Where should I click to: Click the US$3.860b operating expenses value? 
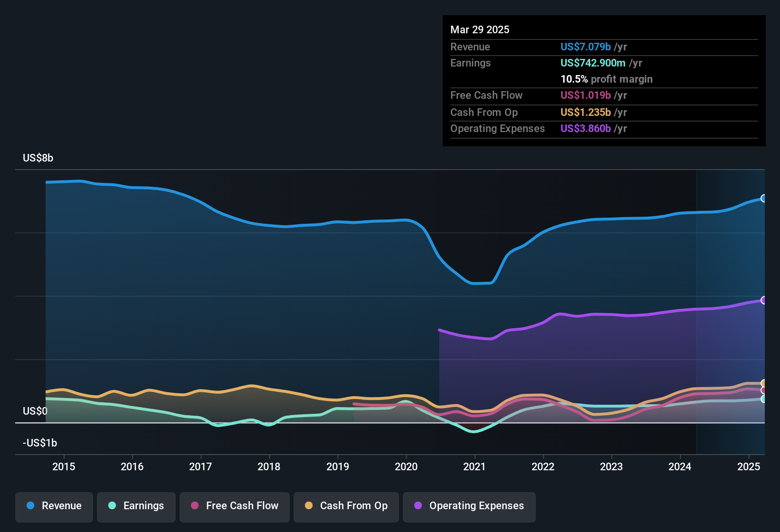[x=585, y=128]
